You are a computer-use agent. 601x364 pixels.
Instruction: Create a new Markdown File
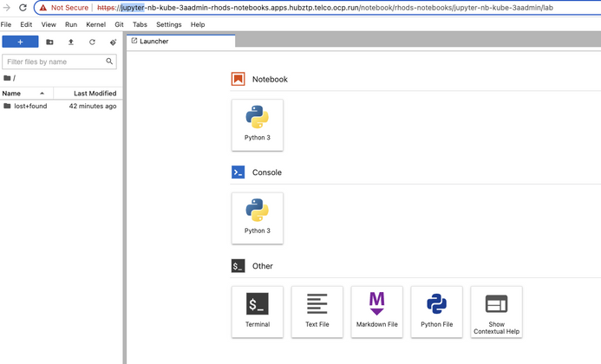376,312
